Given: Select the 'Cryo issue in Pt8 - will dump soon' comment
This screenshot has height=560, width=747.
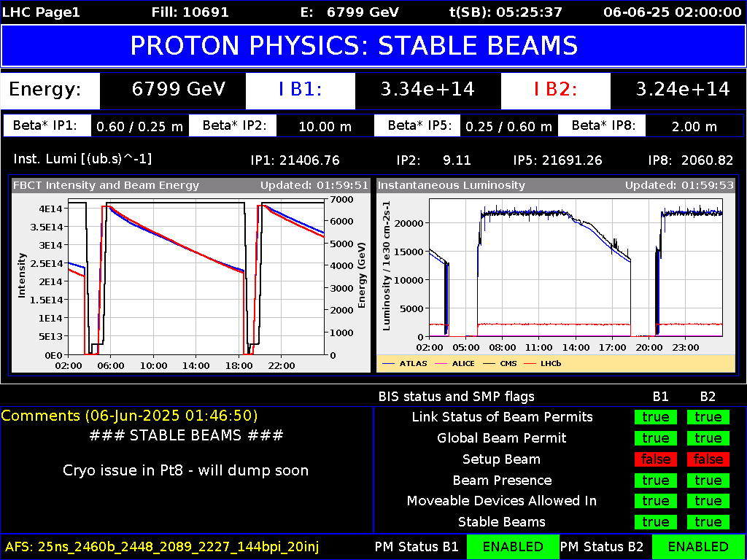Looking at the screenshot, I should tap(186, 470).
